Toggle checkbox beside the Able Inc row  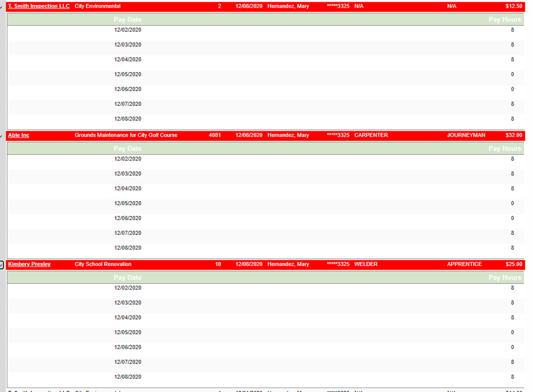(x=2, y=136)
